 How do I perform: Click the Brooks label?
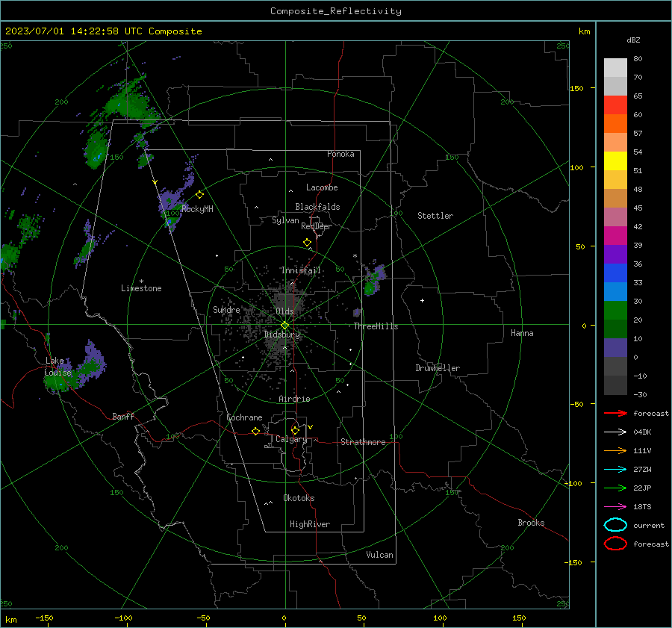pyautogui.click(x=531, y=523)
